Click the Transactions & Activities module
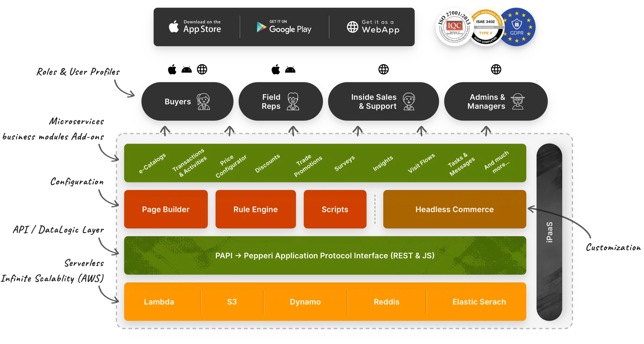The image size is (644, 344). click(190, 163)
